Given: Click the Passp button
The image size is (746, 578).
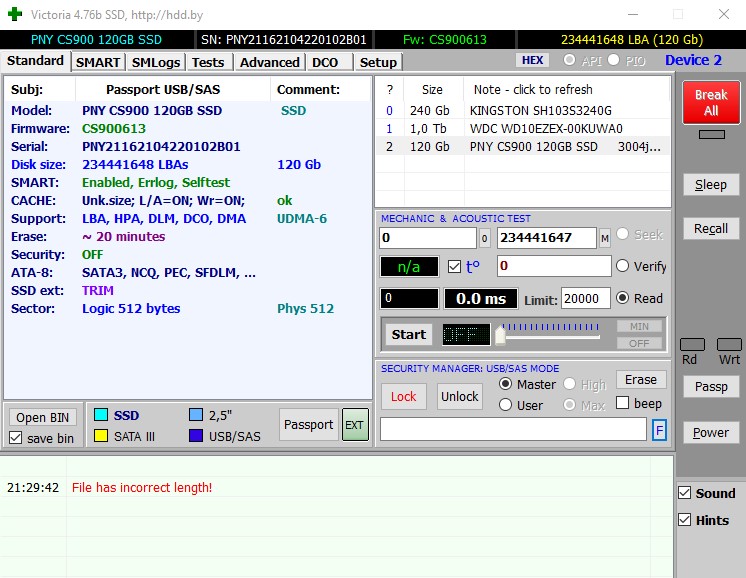Looking at the screenshot, I should click(x=711, y=386).
